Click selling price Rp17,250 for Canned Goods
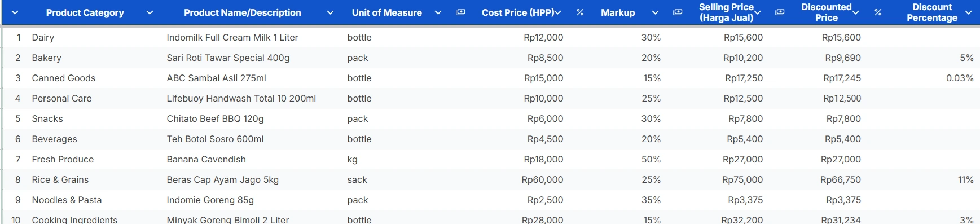Viewport: 980px width, 224px height. coord(744,78)
